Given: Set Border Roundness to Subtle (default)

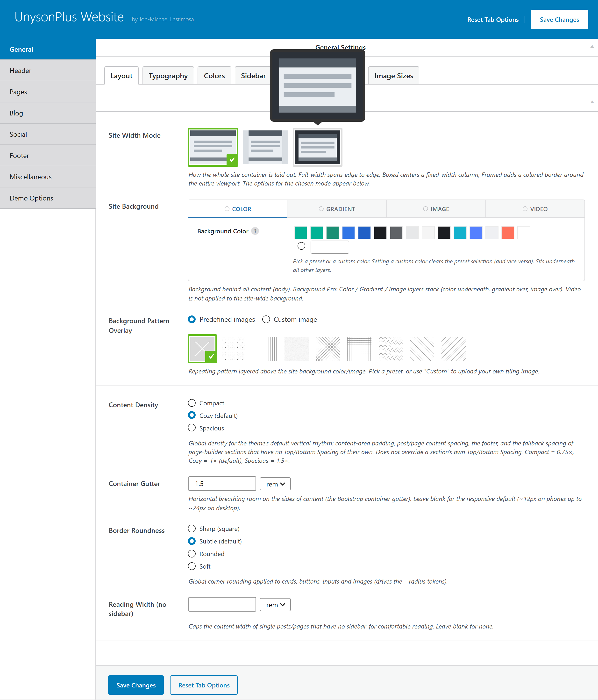Looking at the screenshot, I should (x=192, y=541).
